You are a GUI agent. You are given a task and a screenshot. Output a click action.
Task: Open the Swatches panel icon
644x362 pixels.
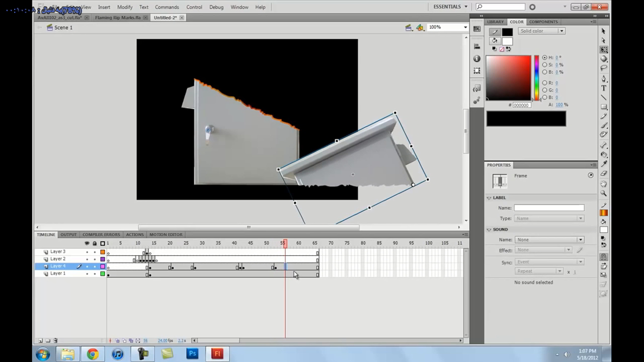tap(477, 29)
